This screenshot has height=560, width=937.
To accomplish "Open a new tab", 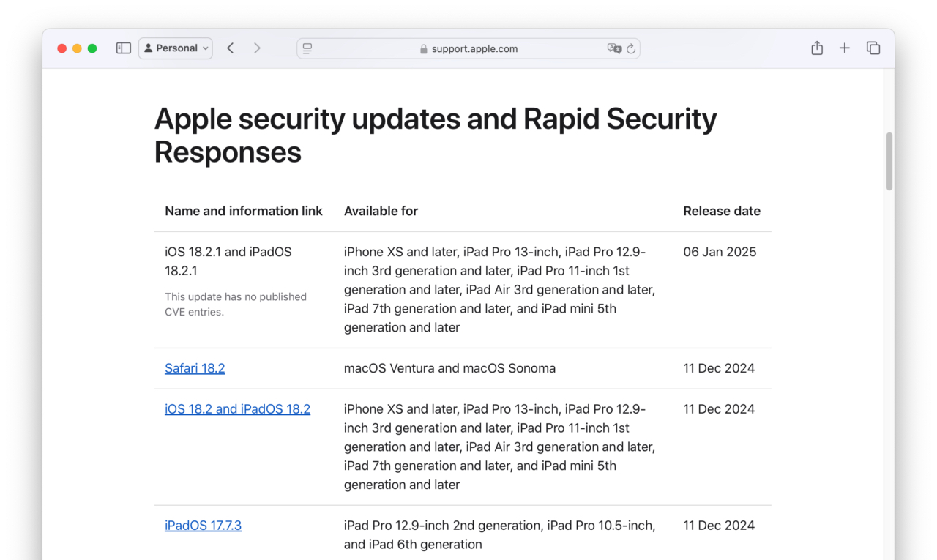I will (x=845, y=48).
